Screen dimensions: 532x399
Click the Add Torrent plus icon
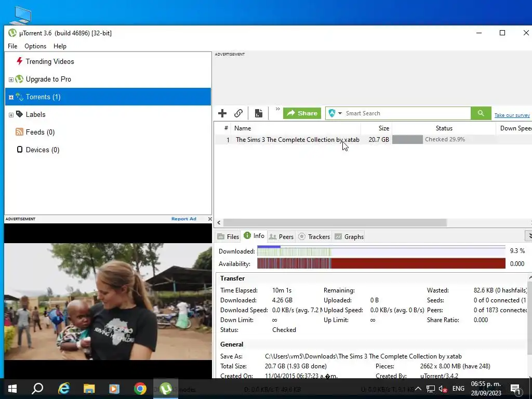click(x=222, y=113)
